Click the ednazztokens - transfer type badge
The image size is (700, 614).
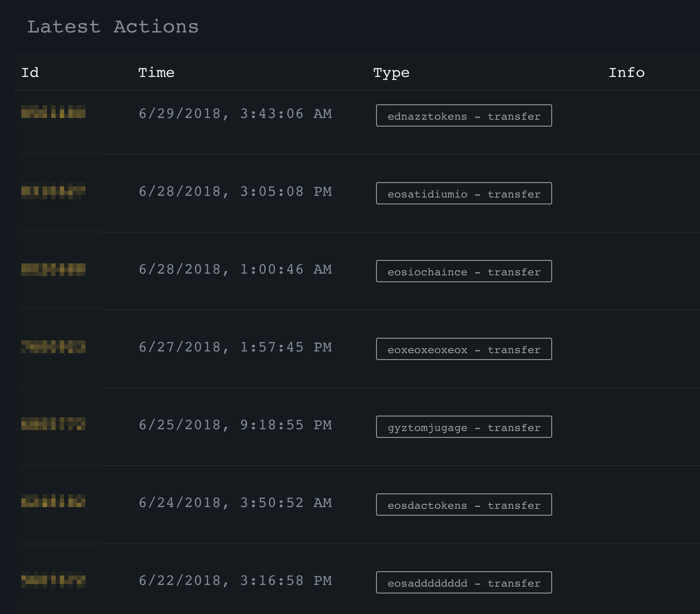pos(464,115)
